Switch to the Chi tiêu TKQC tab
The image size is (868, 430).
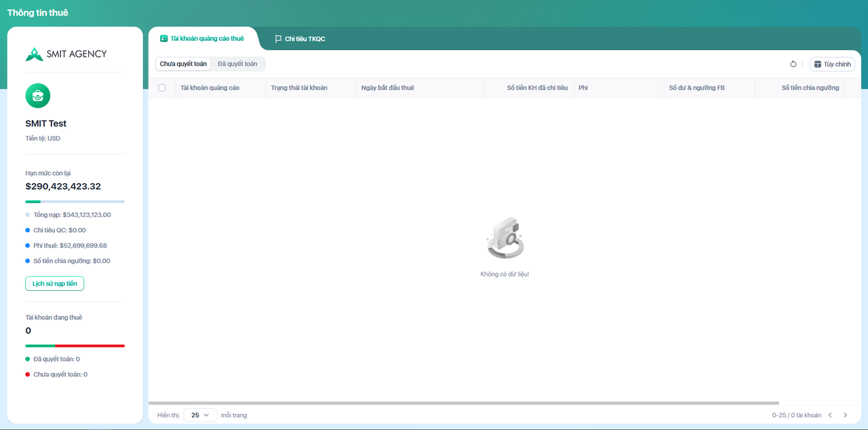[x=300, y=39]
